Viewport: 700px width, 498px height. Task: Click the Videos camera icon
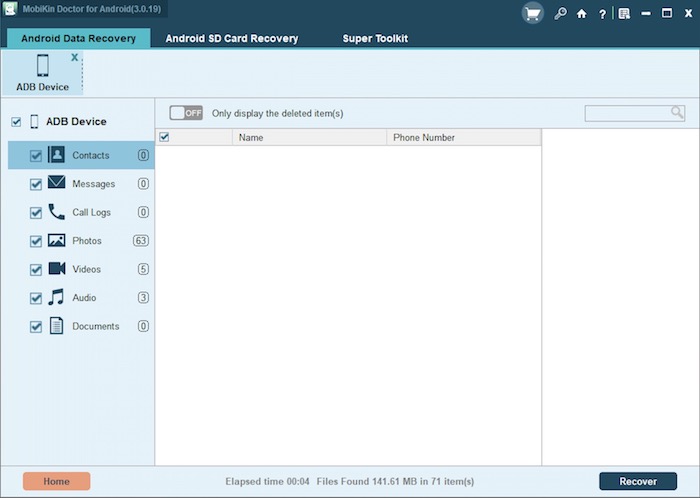[x=57, y=269]
